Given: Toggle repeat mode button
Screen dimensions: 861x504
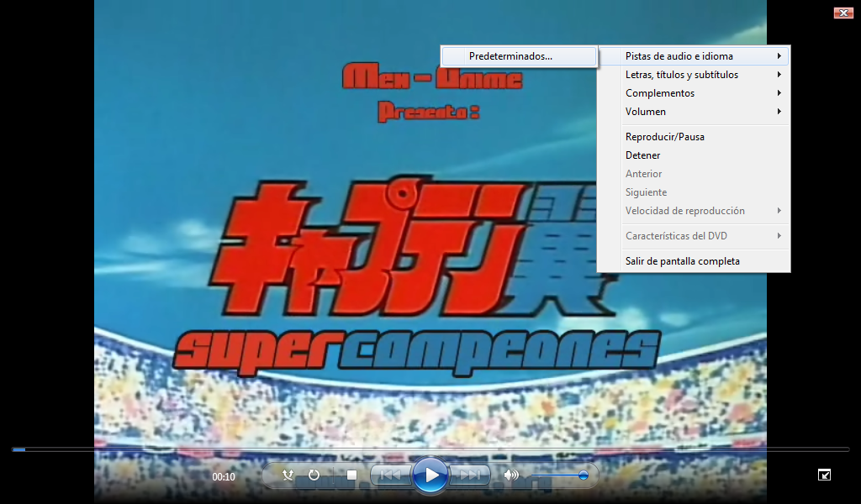Looking at the screenshot, I should 314,475.
